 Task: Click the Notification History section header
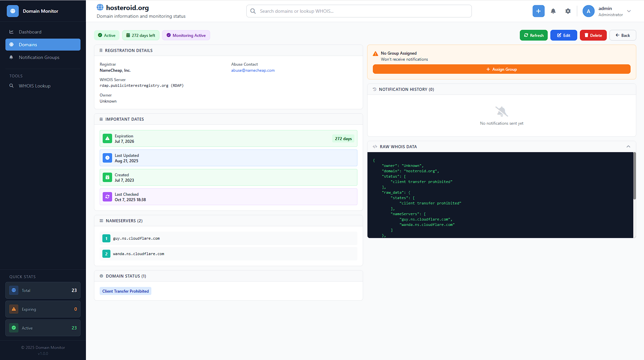(406, 89)
